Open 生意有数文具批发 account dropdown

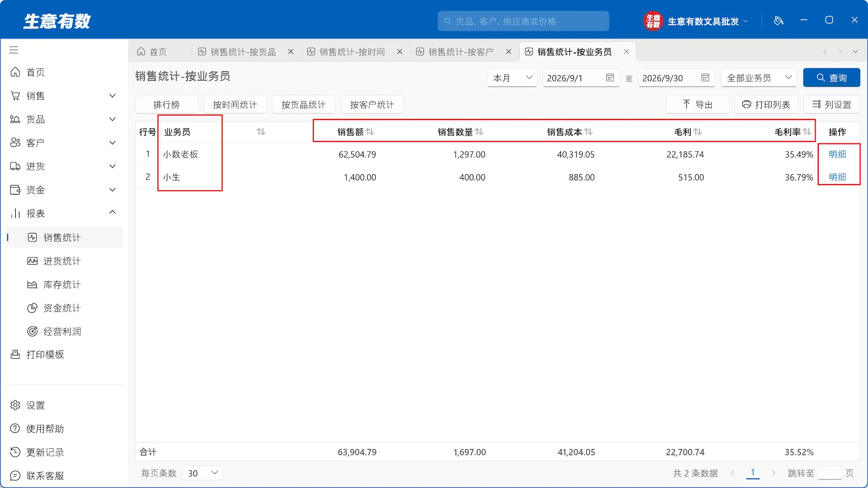pyautogui.click(x=696, y=21)
